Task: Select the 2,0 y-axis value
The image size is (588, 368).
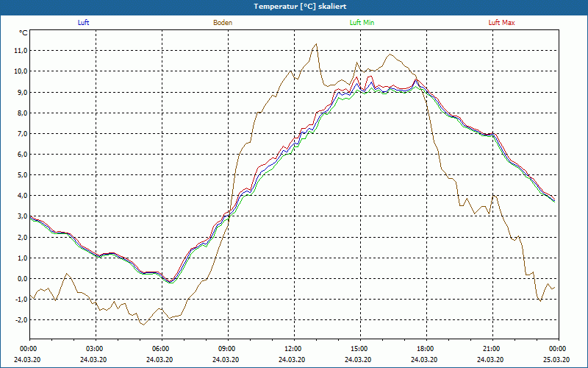Action: click(x=22, y=237)
